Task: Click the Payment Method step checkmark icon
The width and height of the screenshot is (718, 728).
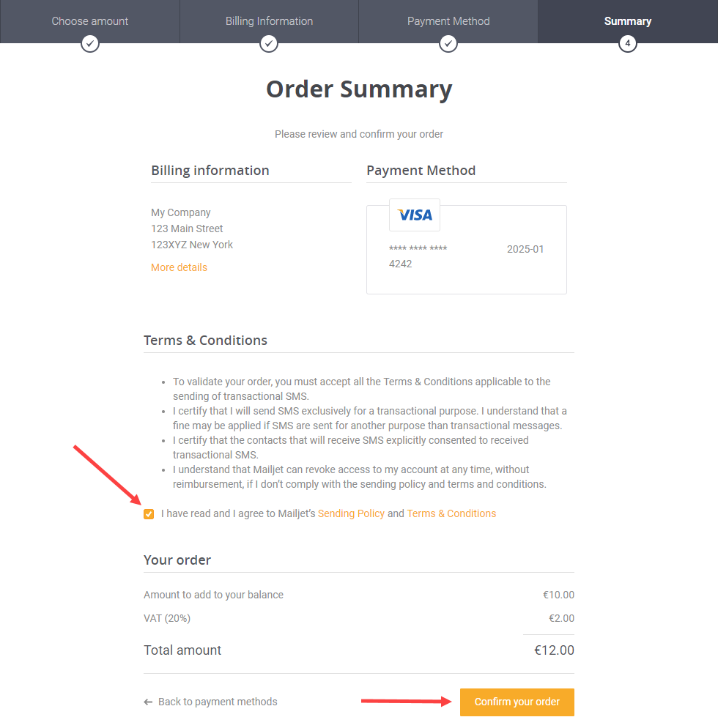Action: [448, 44]
